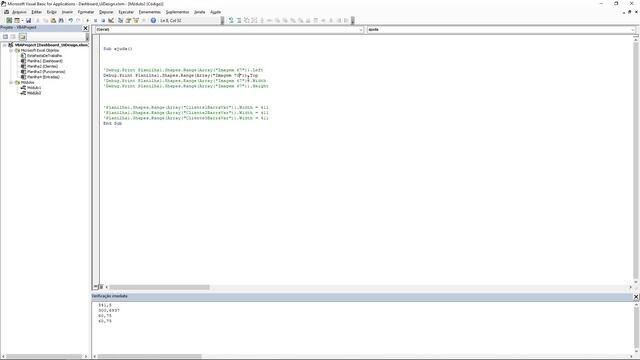The image size is (640, 360).
Task: Click the "Sub ajuste()" code line
Action: 118,49
